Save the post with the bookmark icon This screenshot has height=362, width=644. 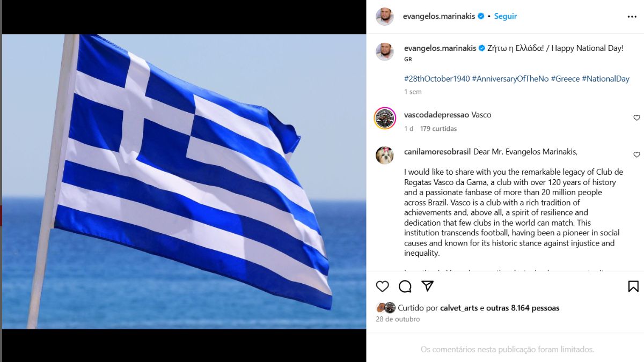633,286
